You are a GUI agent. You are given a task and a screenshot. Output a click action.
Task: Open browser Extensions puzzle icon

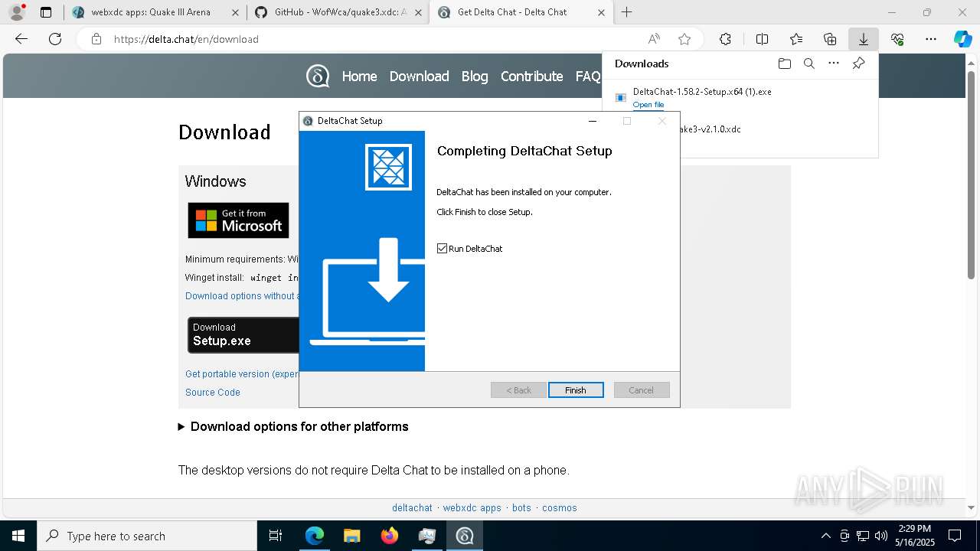point(725,39)
